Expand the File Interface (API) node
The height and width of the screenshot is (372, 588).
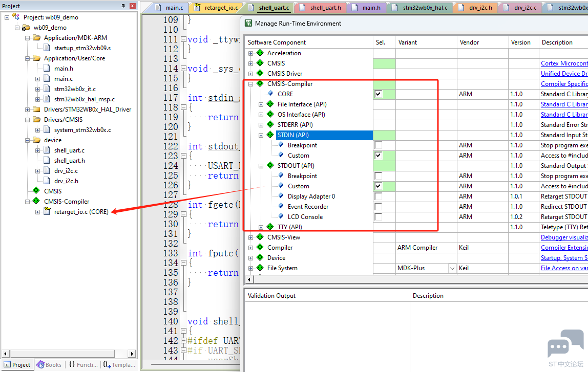(x=261, y=104)
